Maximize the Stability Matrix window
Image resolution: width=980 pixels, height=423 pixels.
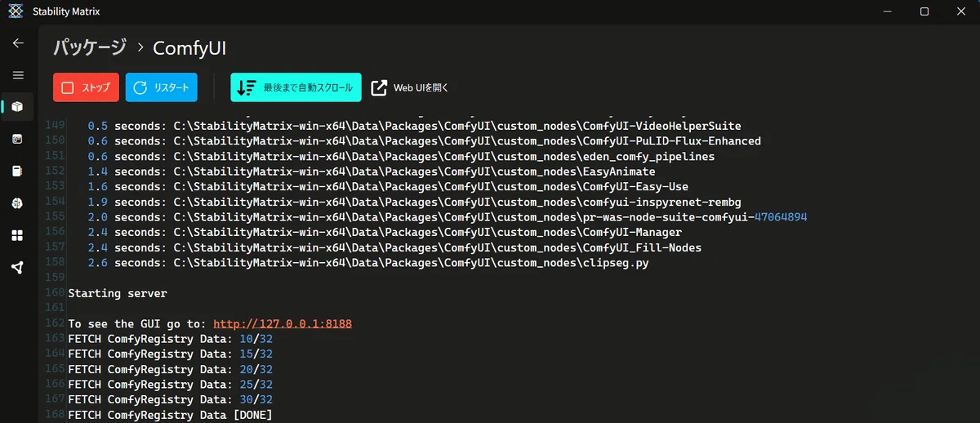coord(924,11)
